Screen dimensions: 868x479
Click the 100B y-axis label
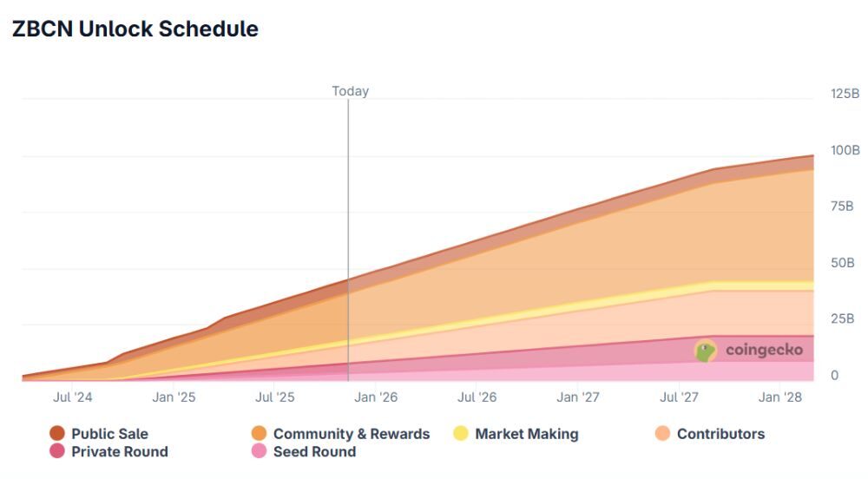pyautogui.click(x=845, y=150)
